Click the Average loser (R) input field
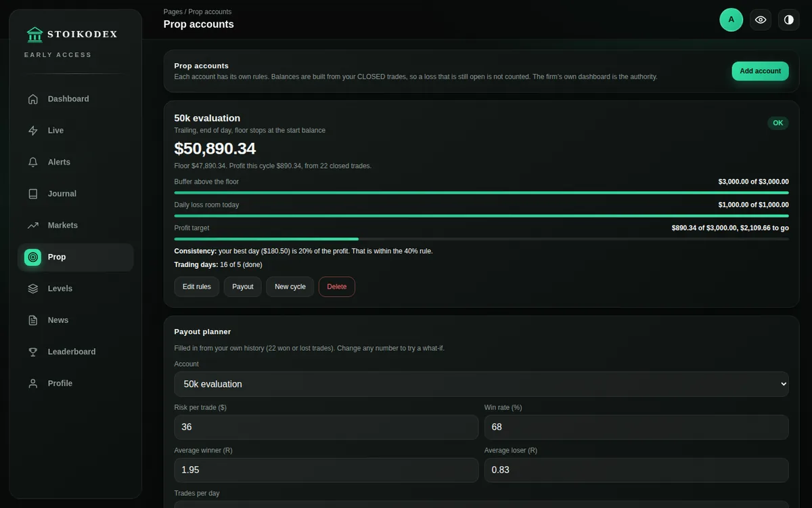Viewport: 812px width, 508px height. [637, 470]
